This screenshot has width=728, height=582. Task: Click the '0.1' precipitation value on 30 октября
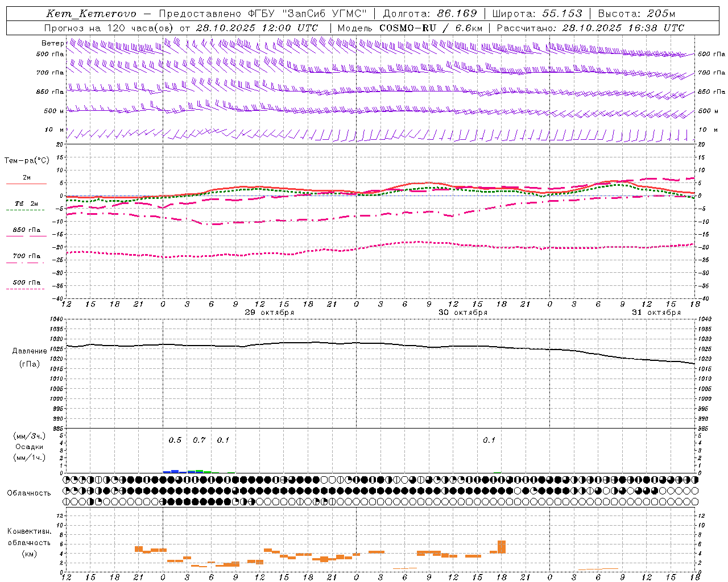tap(489, 440)
